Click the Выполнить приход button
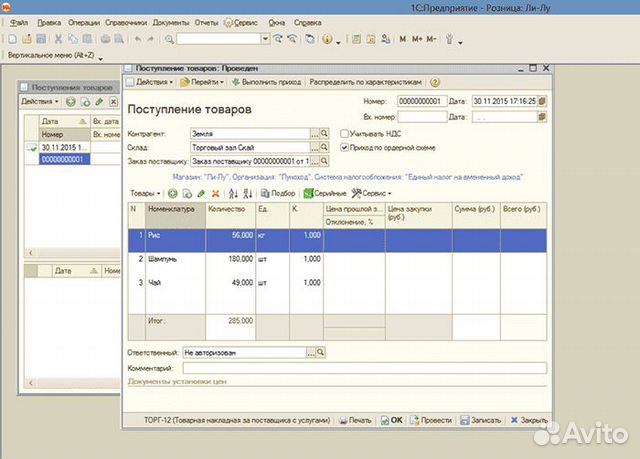 [x=267, y=82]
